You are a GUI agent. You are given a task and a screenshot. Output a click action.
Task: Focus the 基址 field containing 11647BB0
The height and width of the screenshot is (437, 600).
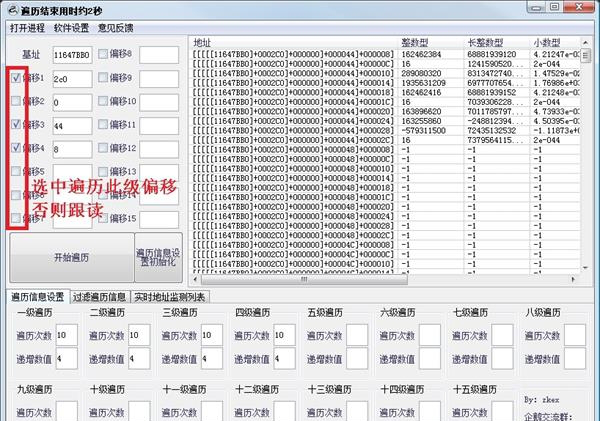[x=72, y=55]
